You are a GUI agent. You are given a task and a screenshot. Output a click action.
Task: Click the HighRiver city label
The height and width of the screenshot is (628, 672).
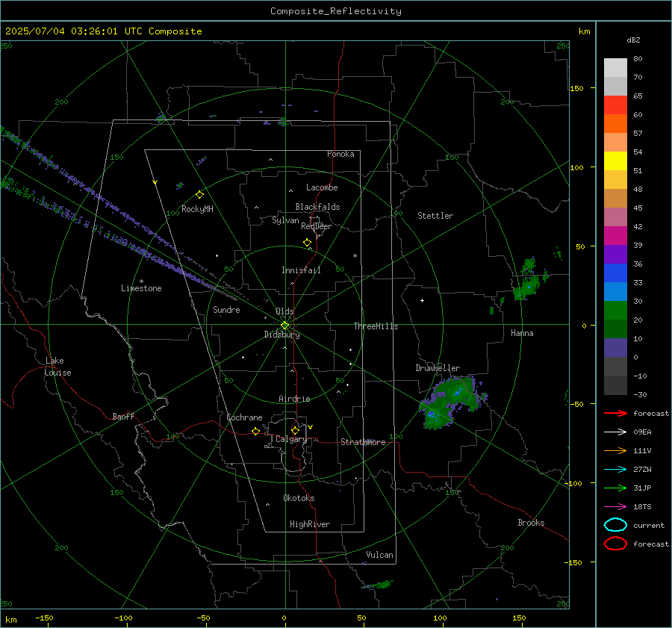tap(310, 524)
